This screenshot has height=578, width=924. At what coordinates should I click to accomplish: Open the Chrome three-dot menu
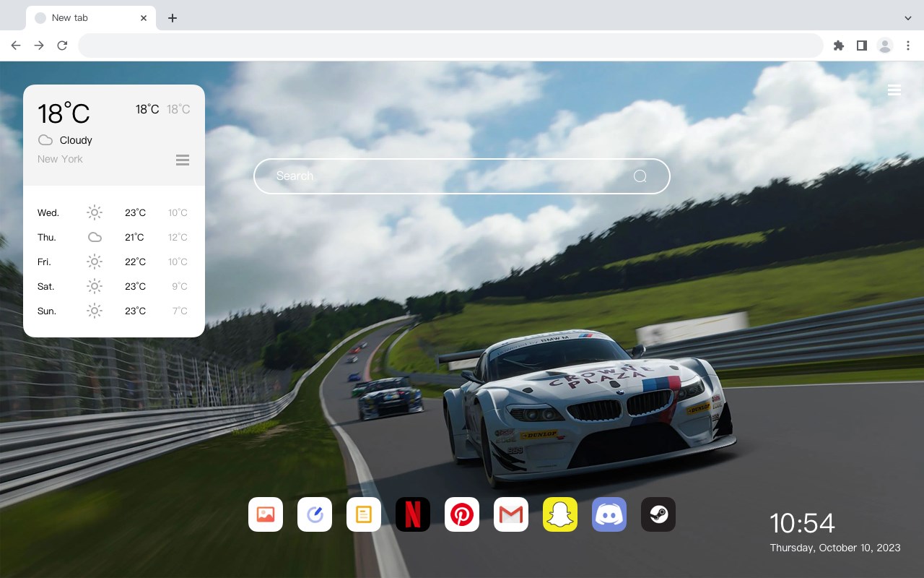point(908,46)
